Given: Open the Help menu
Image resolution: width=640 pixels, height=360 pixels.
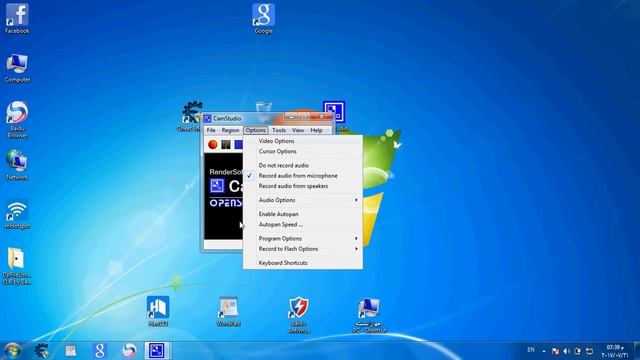Looking at the screenshot, I should [x=316, y=130].
